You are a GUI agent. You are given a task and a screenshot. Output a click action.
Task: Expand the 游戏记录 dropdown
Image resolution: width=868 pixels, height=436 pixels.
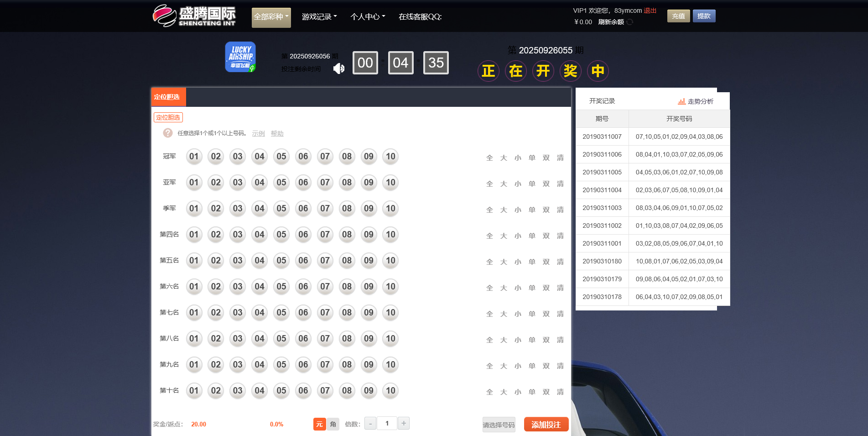[x=319, y=17]
